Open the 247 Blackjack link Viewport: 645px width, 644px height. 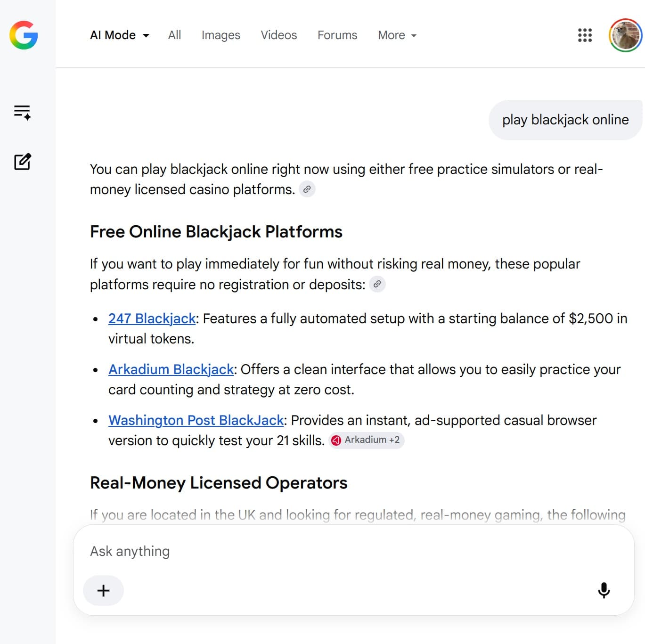coord(152,318)
